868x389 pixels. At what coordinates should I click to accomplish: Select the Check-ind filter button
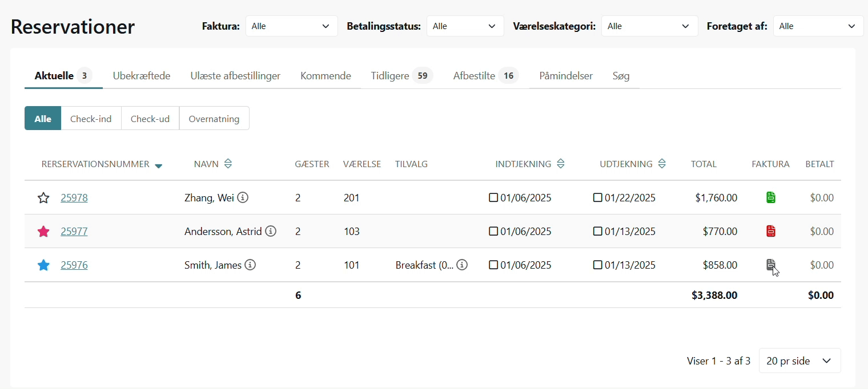(91, 119)
